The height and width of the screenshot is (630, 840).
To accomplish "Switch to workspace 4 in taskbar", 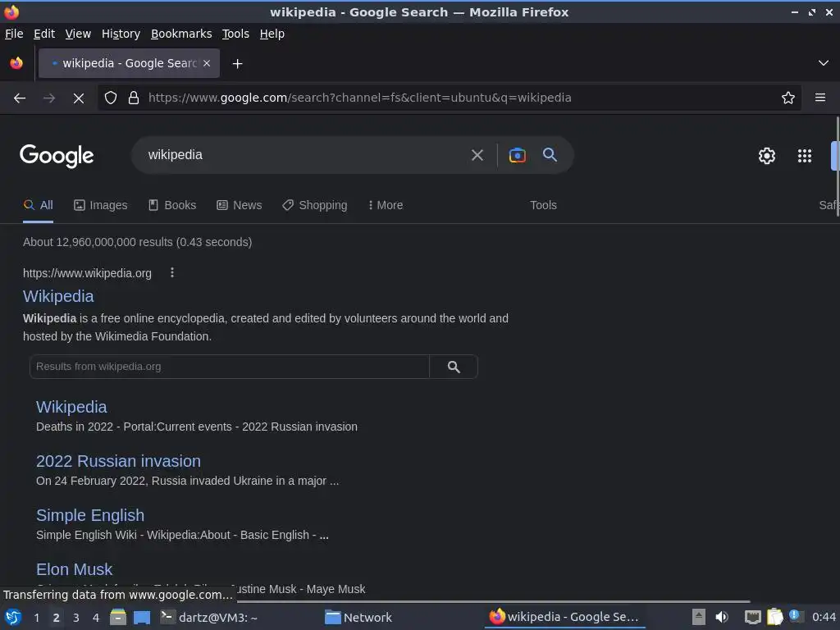I will coord(96,618).
